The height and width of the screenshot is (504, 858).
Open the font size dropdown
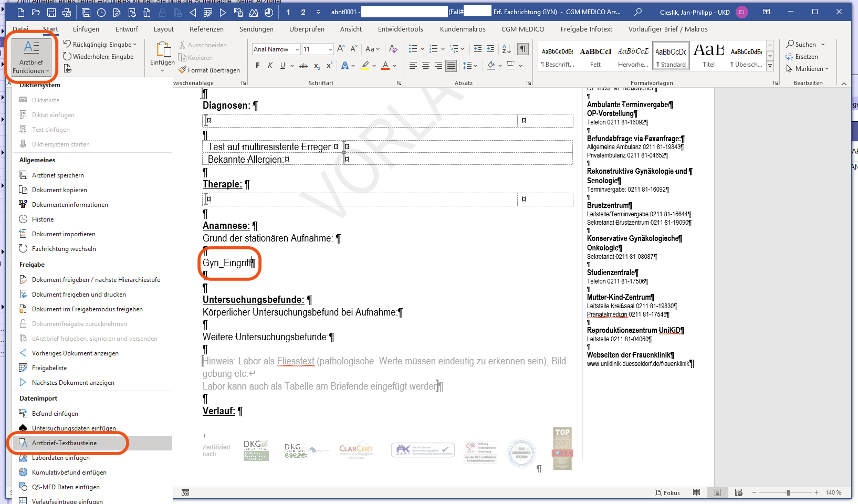[330, 49]
